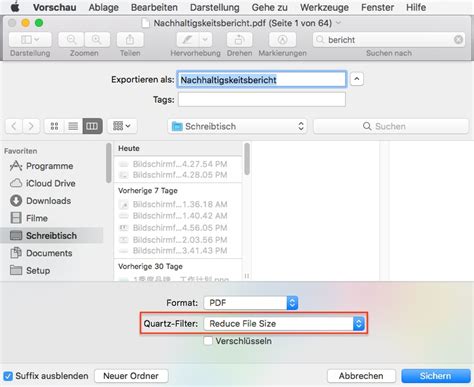This screenshot has height=387, width=474.
Task: Click the Abbrechen button
Action: click(x=361, y=376)
